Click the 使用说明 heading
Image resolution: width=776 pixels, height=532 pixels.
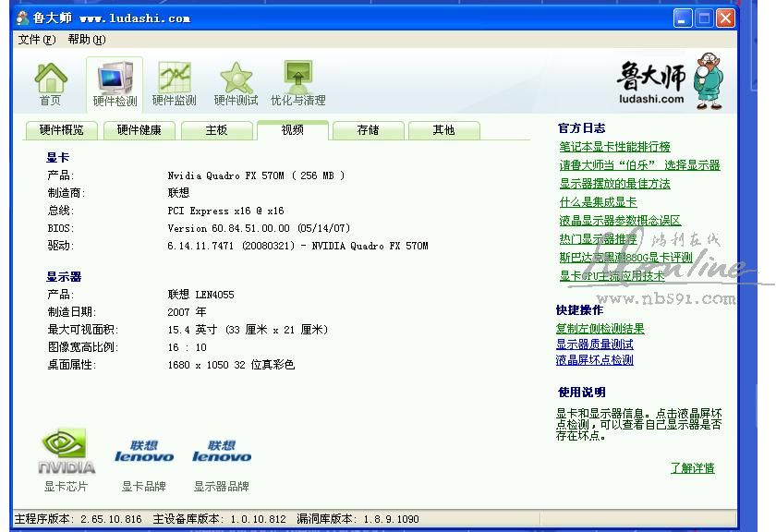581,393
